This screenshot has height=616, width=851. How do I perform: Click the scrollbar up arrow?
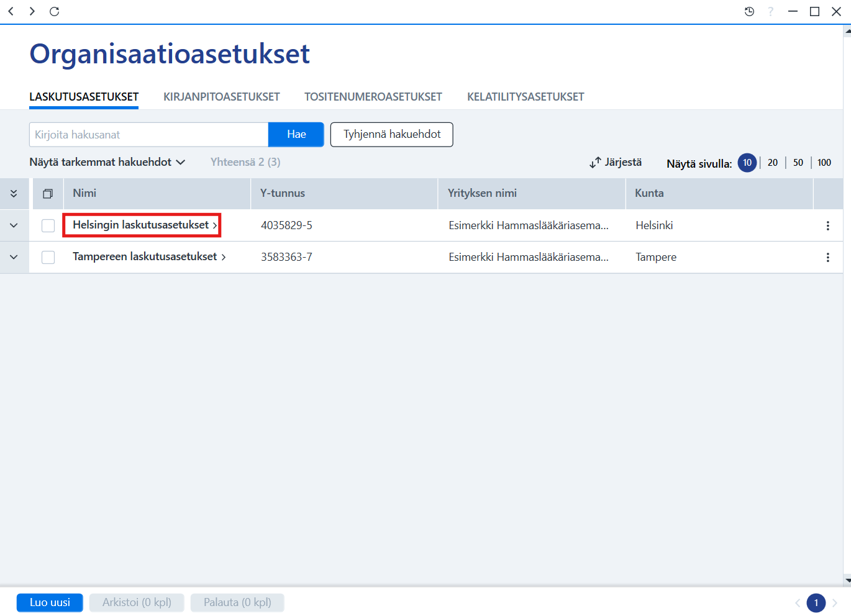[847, 32]
